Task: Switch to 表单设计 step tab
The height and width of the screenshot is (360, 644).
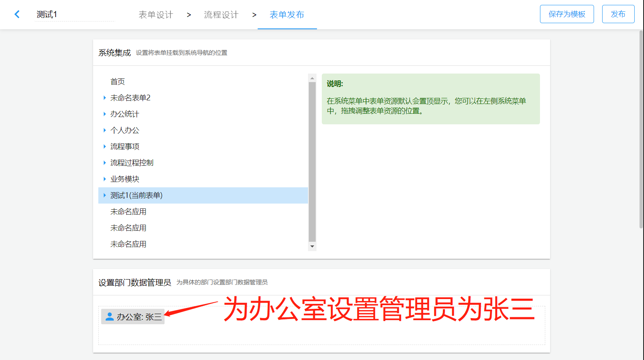Action: click(156, 15)
